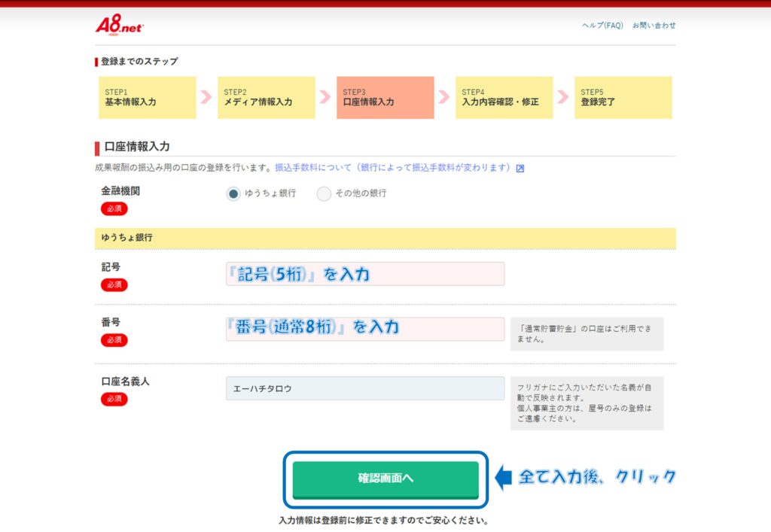
Task: Click the 必須 badge under 口座名義人
Action: click(x=114, y=399)
